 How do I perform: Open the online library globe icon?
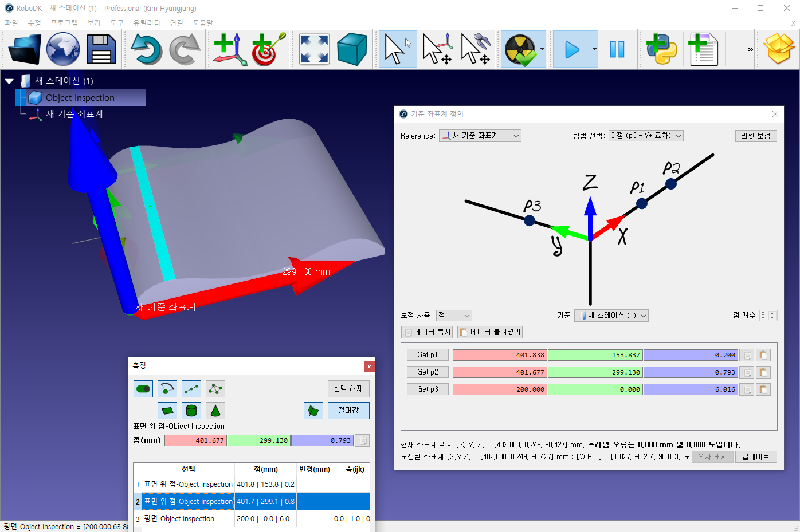[63, 49]
